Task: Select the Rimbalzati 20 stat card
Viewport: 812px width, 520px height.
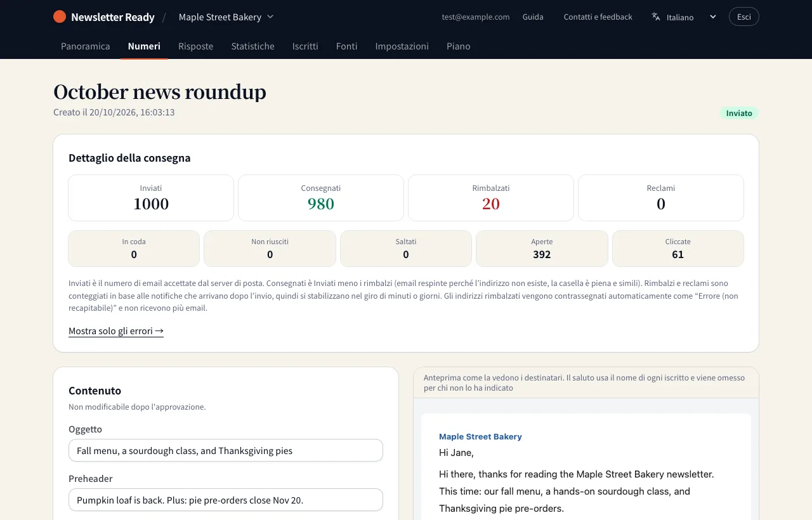Action: tap(491, 198)
